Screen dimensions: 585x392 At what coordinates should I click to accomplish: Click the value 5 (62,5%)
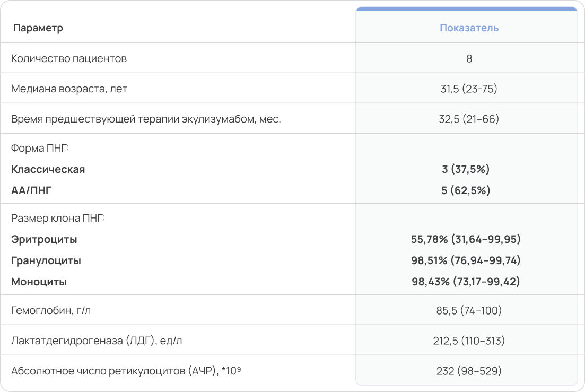tap(466, 190)
